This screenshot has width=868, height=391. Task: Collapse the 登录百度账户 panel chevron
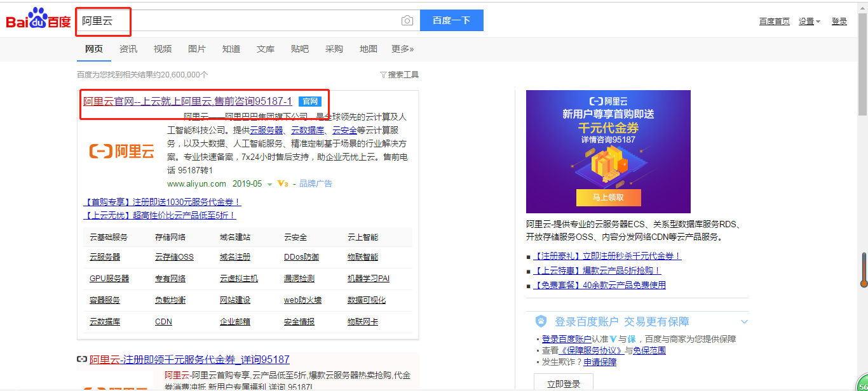pyautogui.click(x=744, y=322)
